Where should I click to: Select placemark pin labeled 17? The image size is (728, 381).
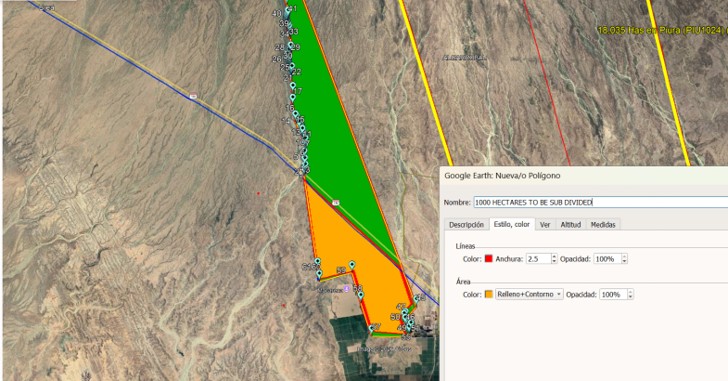(x=293, y=87)
